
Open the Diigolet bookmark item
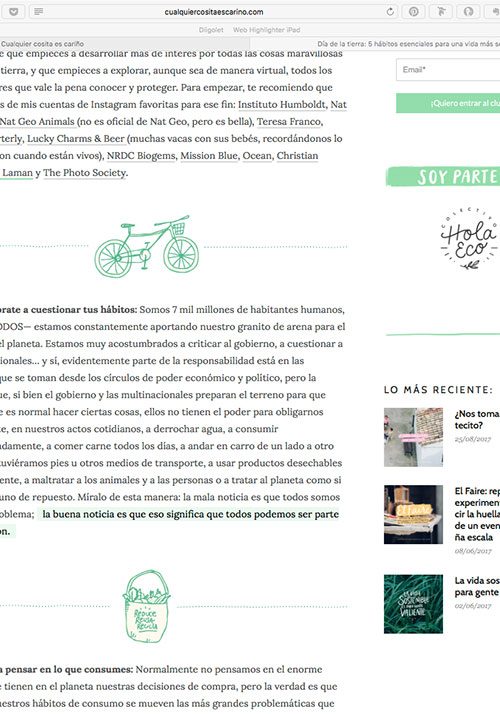click(211, 30)
